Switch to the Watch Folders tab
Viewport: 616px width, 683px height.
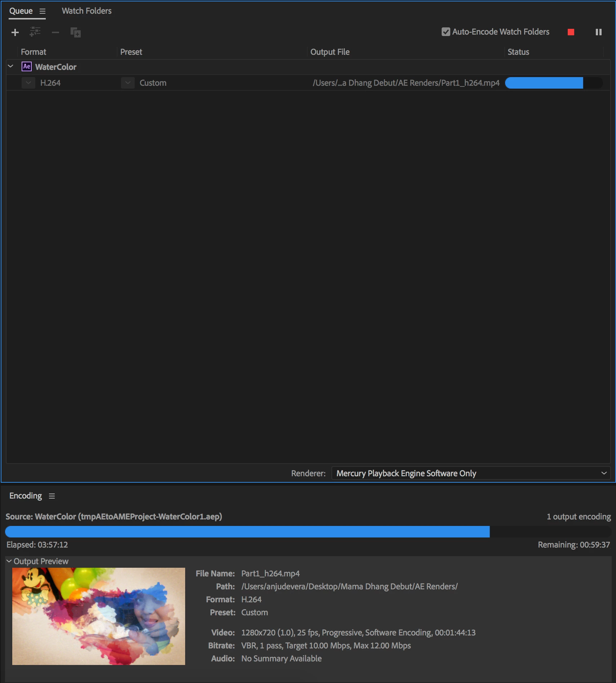pyautogui.click(x=87, y=11)
